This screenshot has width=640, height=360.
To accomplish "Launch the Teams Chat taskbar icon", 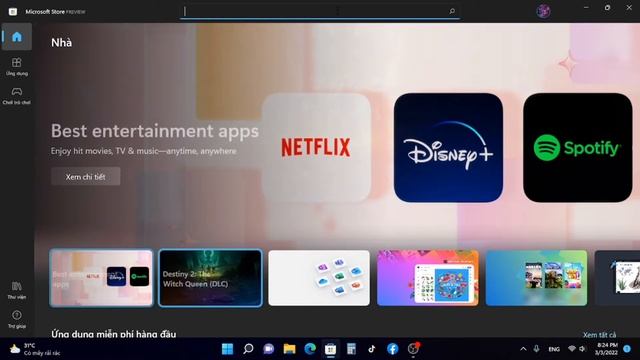I will (269, 349).
